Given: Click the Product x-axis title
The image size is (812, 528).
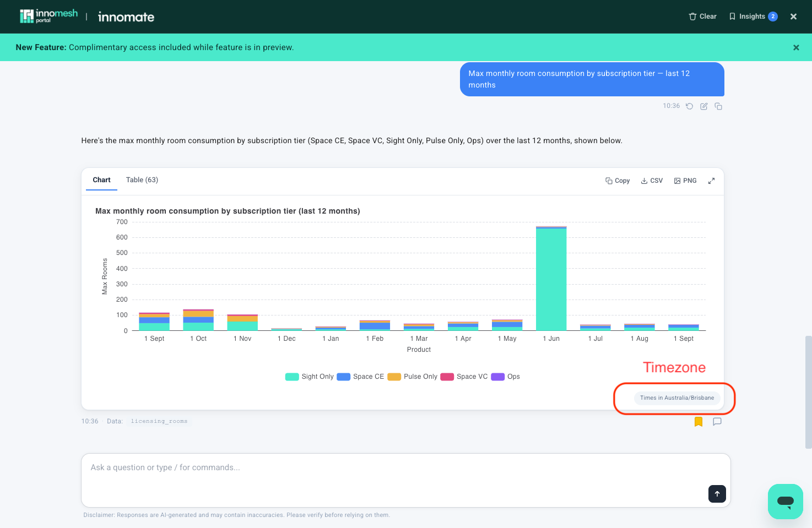Looking at the screenshot, I should (419, 350).
